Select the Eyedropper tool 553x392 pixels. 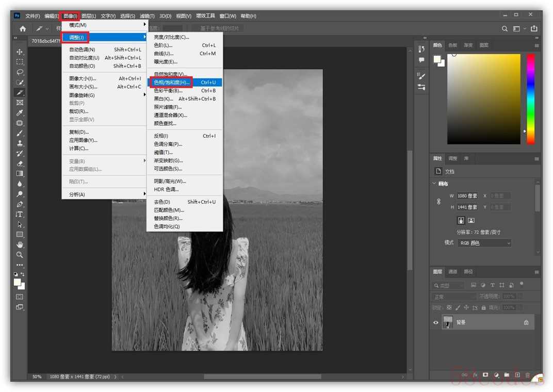[x=20, y=113]
